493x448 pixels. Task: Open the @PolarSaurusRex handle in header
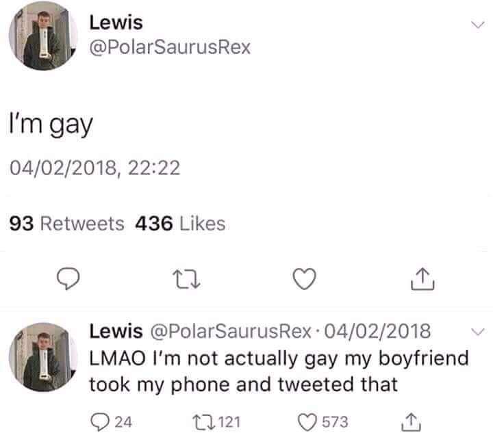[170, 47]
